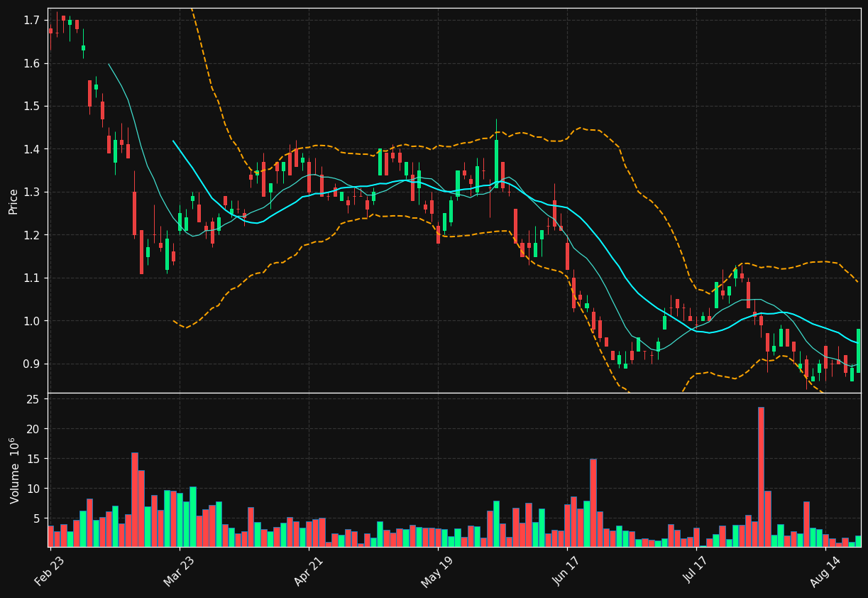
Task: Click the 1.4 price axis label
Action: pos(32,149)
